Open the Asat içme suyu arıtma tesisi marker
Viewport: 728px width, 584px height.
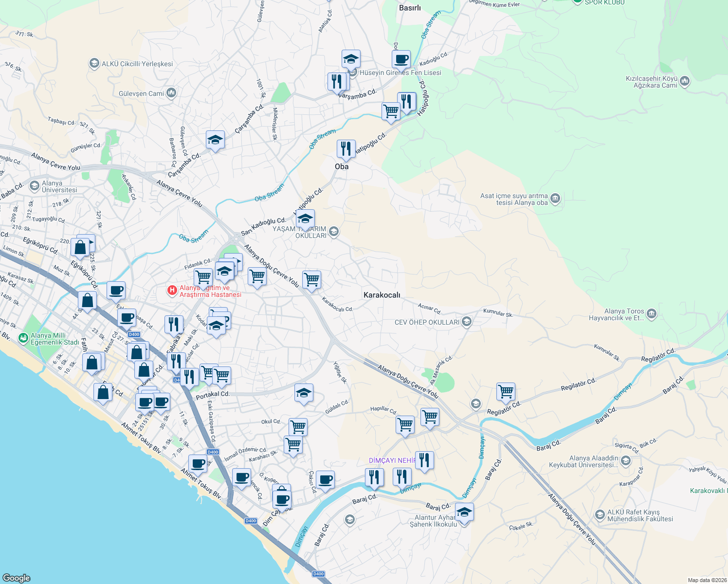556,199
